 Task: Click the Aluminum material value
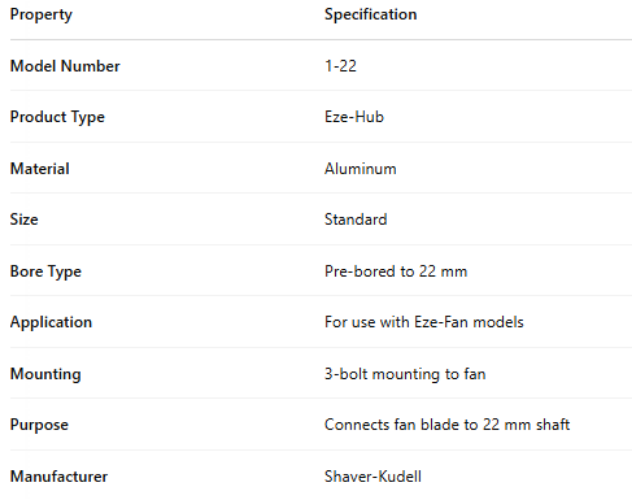(360, 169)
